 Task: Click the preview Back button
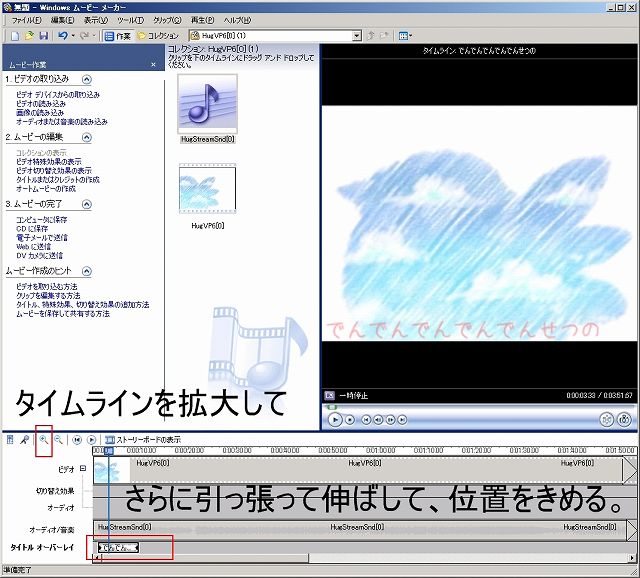pyautogui.click(x=366, y=420)
